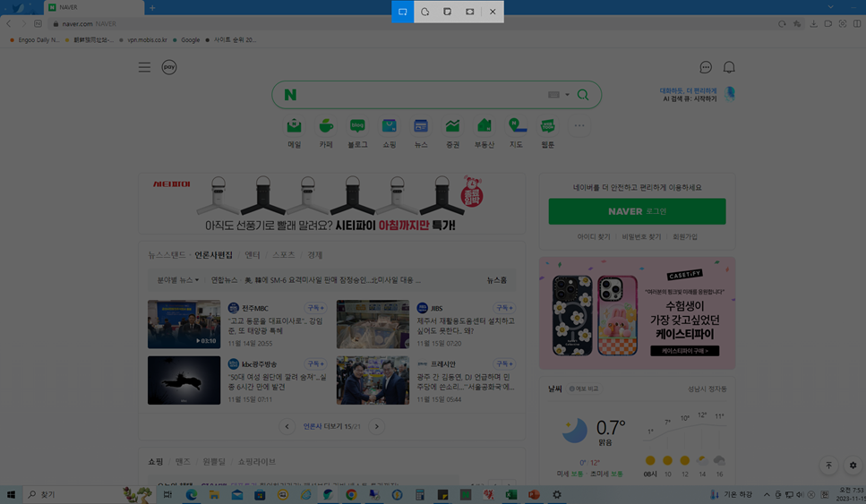866x504 pixels.
Task: Open the 지도 shortcut icon
Action: click(516, 126)
